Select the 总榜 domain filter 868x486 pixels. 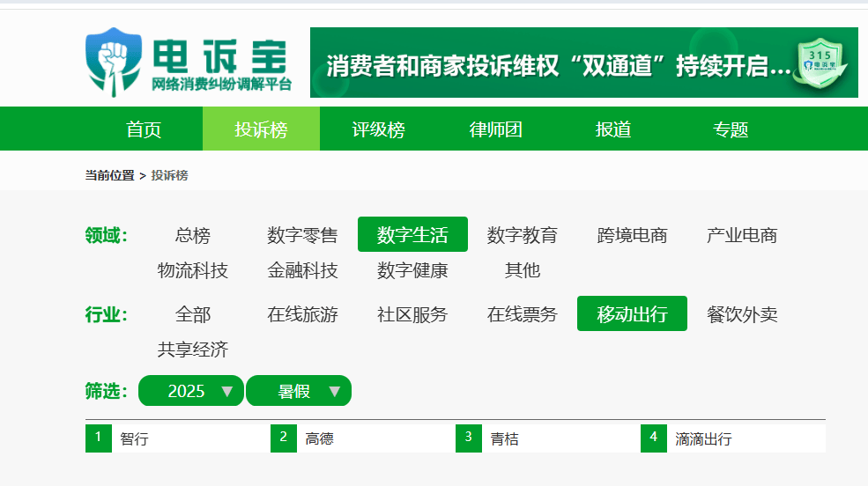click(192, 235)
